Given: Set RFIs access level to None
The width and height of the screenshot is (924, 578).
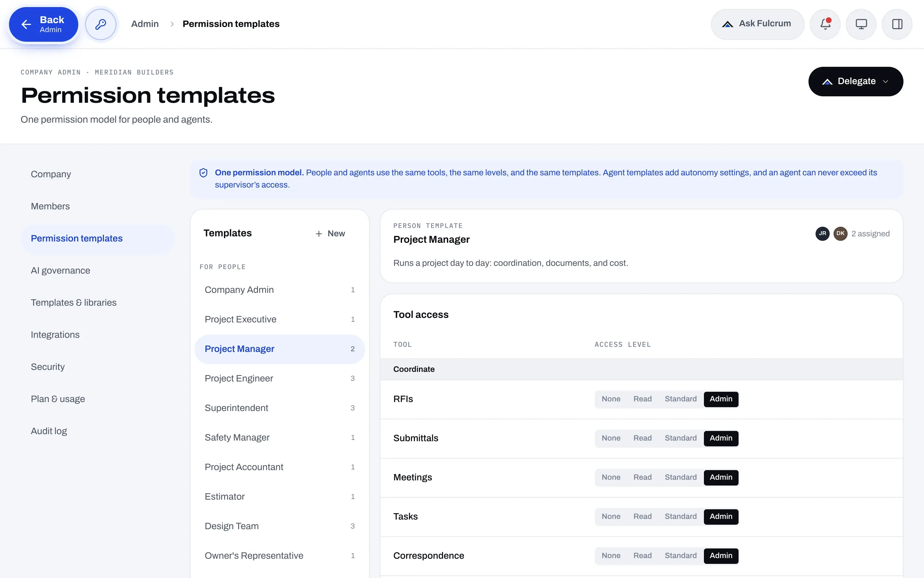Looking at the screenshot, I should [611, 399].
